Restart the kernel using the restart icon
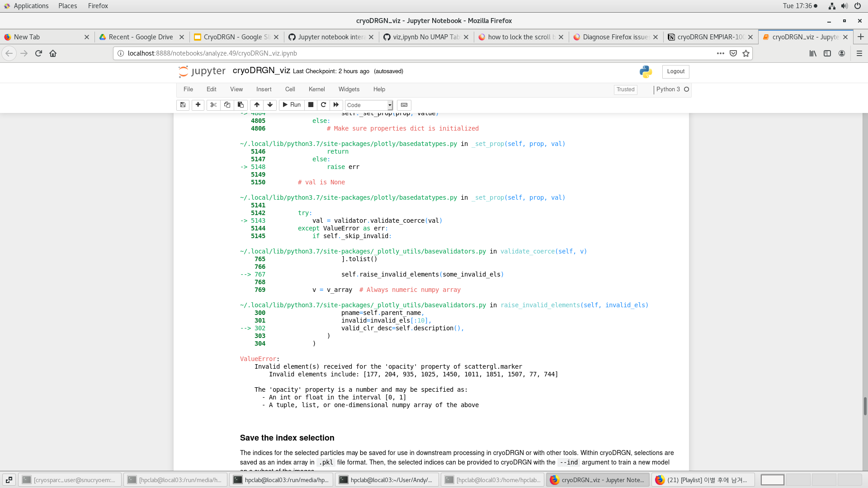 pos(323,105)
